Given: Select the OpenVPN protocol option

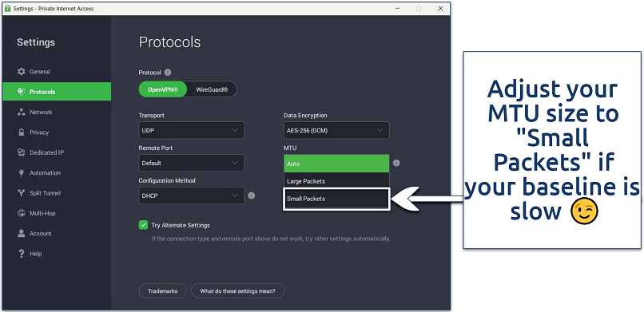Looking at the screenshot, I should [163, 89].
